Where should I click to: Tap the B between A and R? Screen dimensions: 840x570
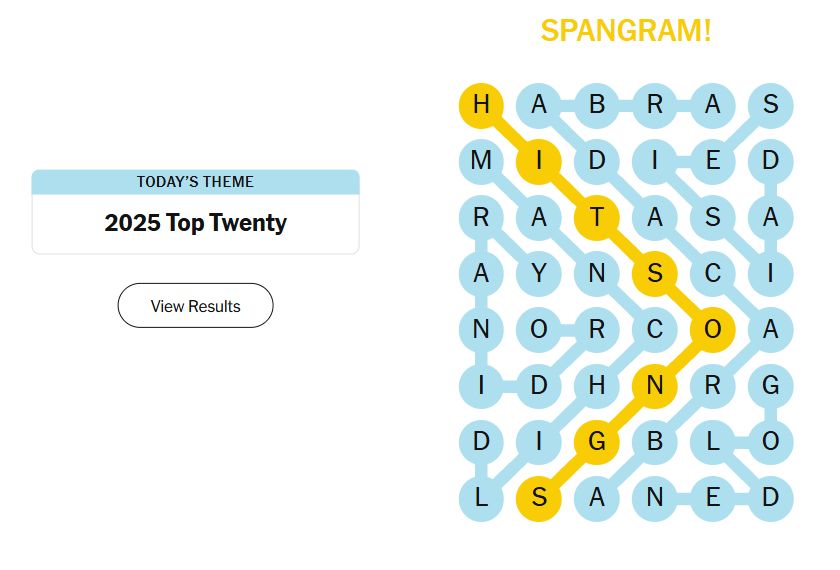tap(597, 104)
